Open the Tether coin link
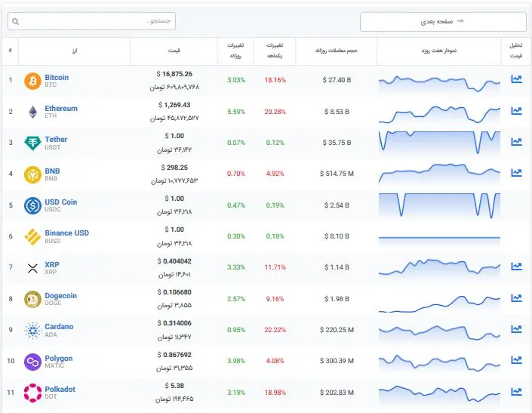This screenshot has width=532, height=413. [x=56, y=139]
